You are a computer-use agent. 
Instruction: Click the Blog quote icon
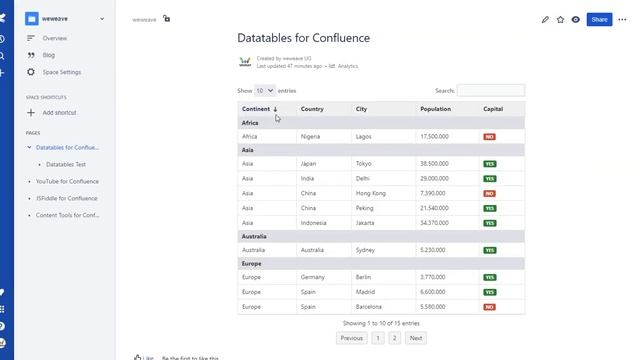pyautogui.click(x=31, y=55)
